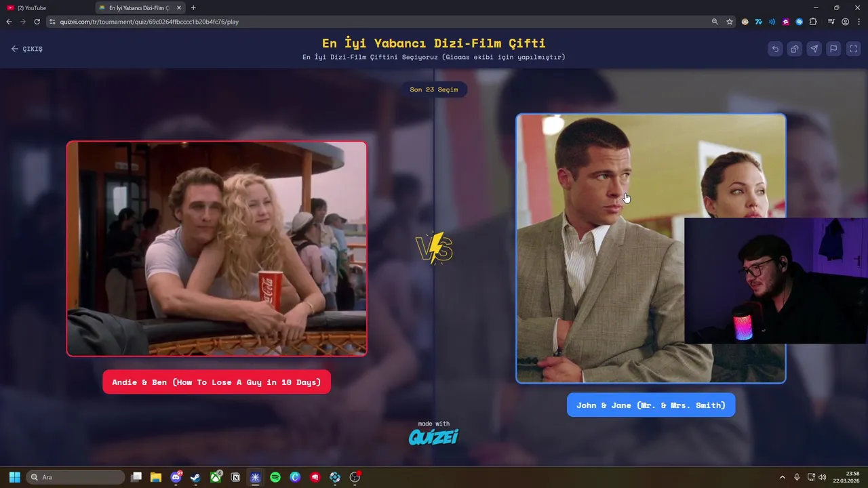Click the Quizei logo at the bottom
The image size is (868, 488).
pyautogui.click(x=433, y=436)
